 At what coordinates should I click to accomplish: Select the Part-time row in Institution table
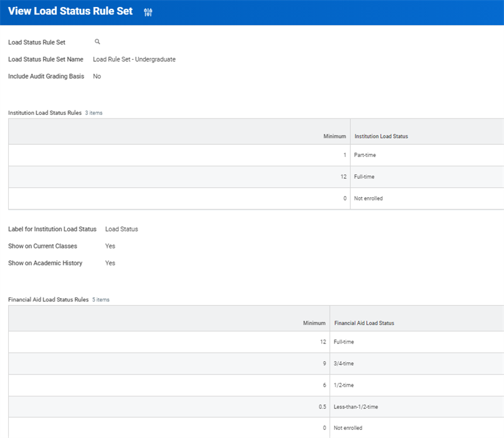(x=256, y=155)
